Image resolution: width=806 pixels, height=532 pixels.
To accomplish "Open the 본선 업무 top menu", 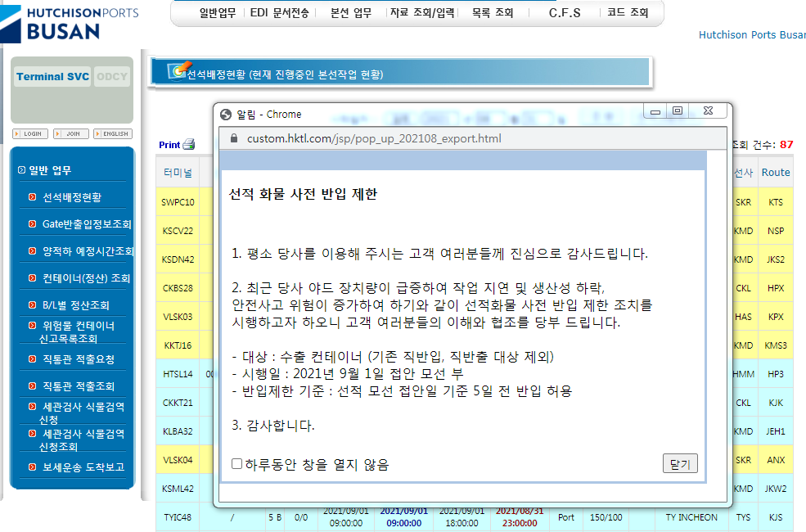I will [x=350, y=13].
